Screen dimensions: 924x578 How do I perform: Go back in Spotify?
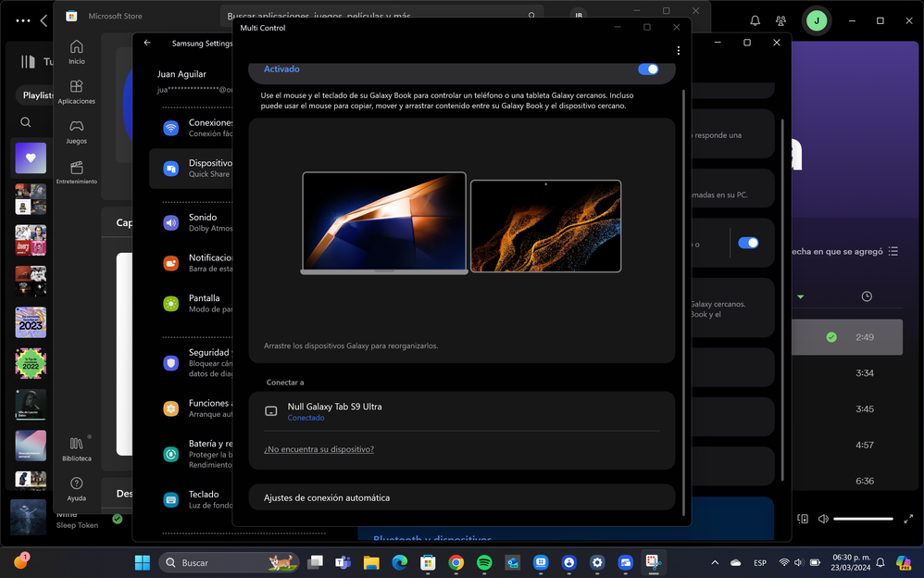[44, 20]
